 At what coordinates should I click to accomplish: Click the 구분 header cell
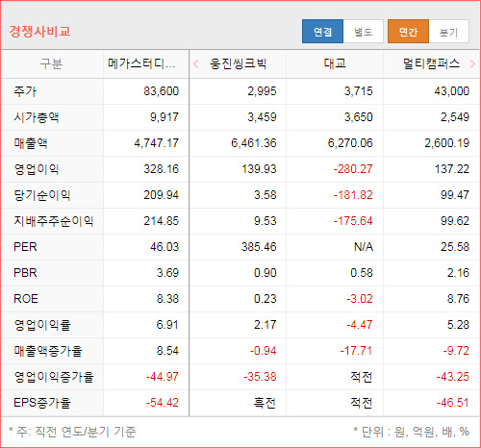click(x=51, y=63)
